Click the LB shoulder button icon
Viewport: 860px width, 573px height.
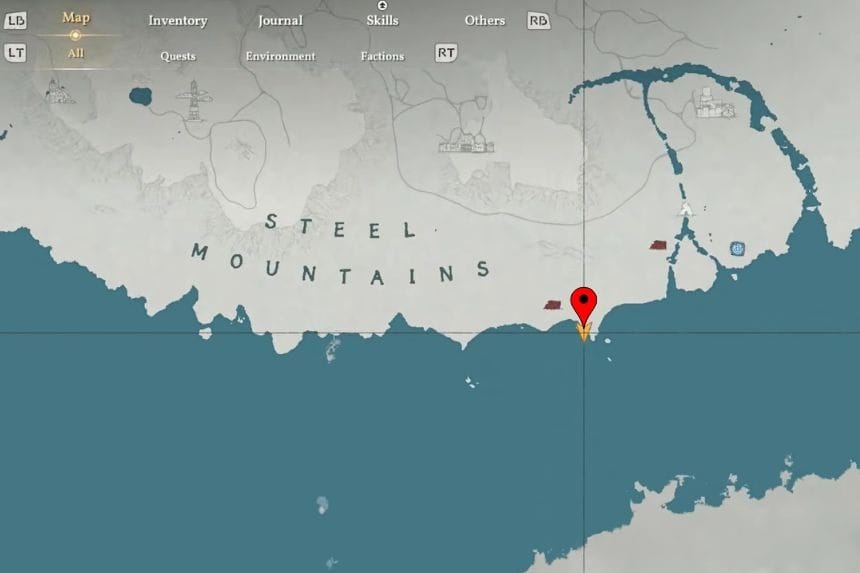pyautogui.click(x=15, y=21)
